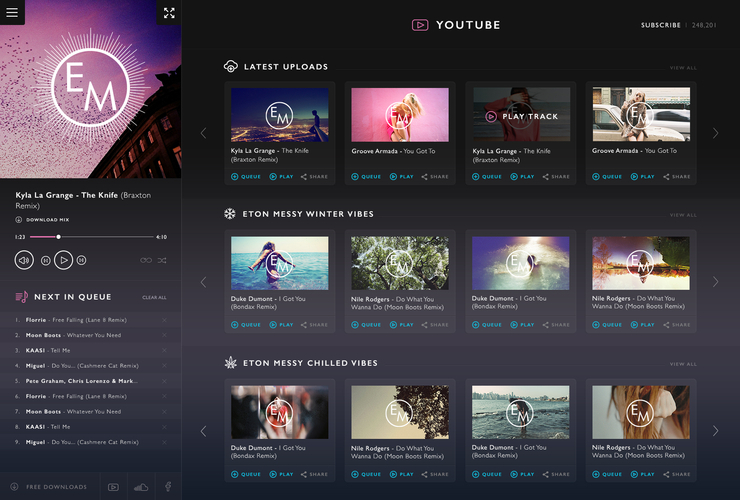The width and height of the screenshot is (740, 500).
Task: Select queue track 8. KAASI - Tell Me
Action: coord(91,427)
